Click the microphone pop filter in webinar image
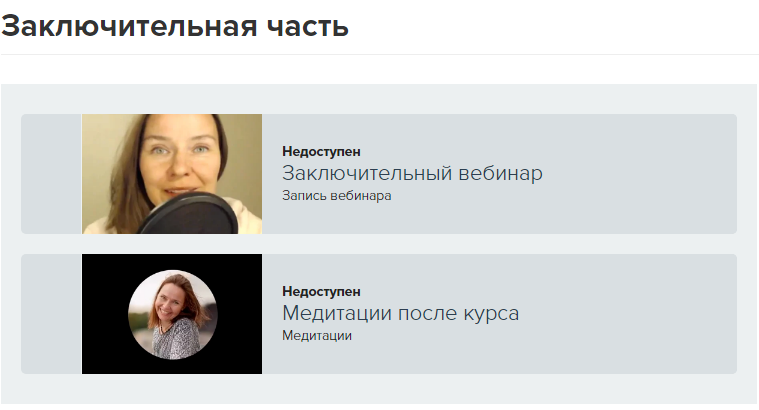The image size is (759, 410). (x=189, y=214)
